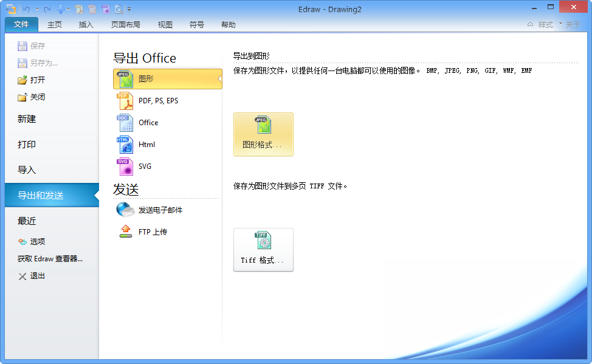Screen dimensions: 592x364
Task: Open dropdown beside pan tool icon
Action: (67, 9)
